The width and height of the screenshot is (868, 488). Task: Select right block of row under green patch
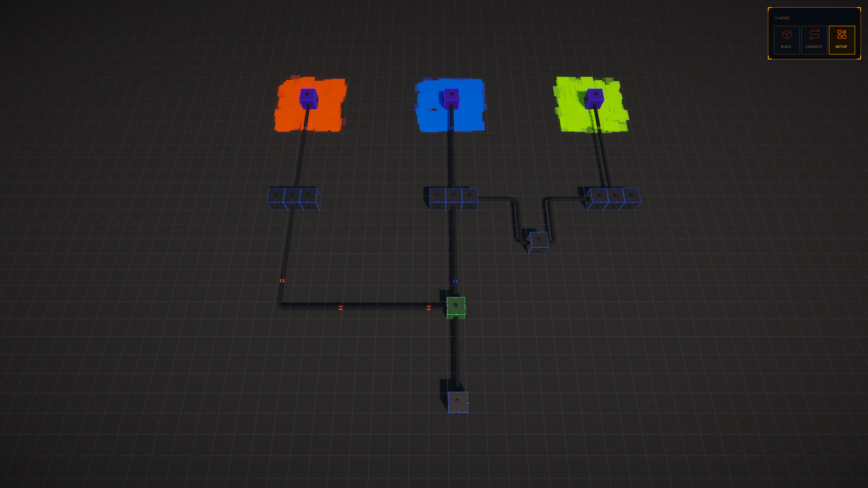point(631,199)
